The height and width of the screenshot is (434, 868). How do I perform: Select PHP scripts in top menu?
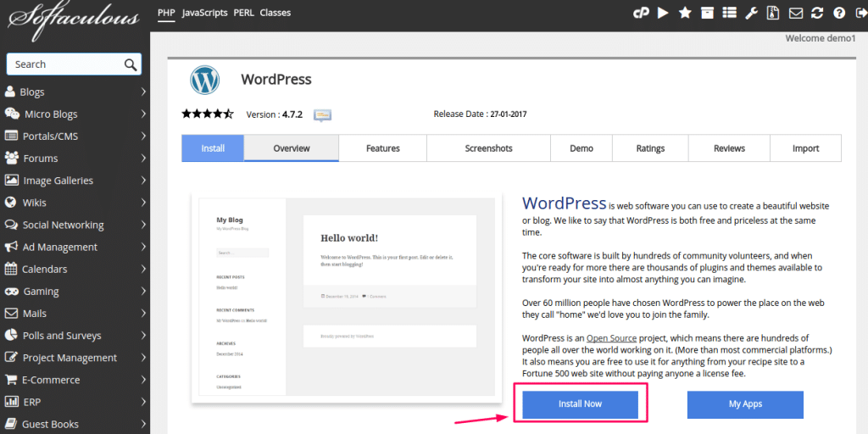click(166, 12)
